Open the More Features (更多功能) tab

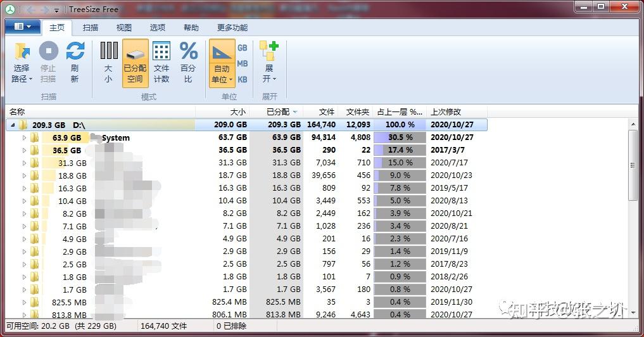pos(232,27)
